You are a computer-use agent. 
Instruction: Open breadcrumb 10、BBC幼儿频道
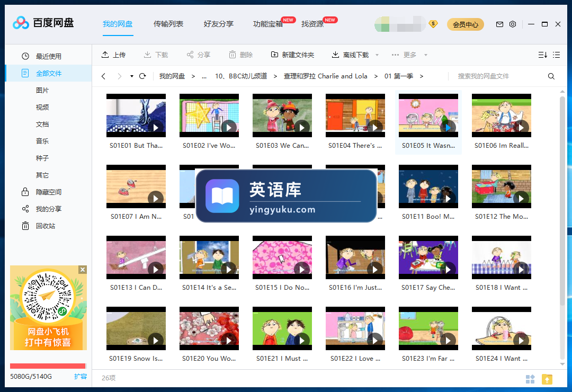click(241, 76)
